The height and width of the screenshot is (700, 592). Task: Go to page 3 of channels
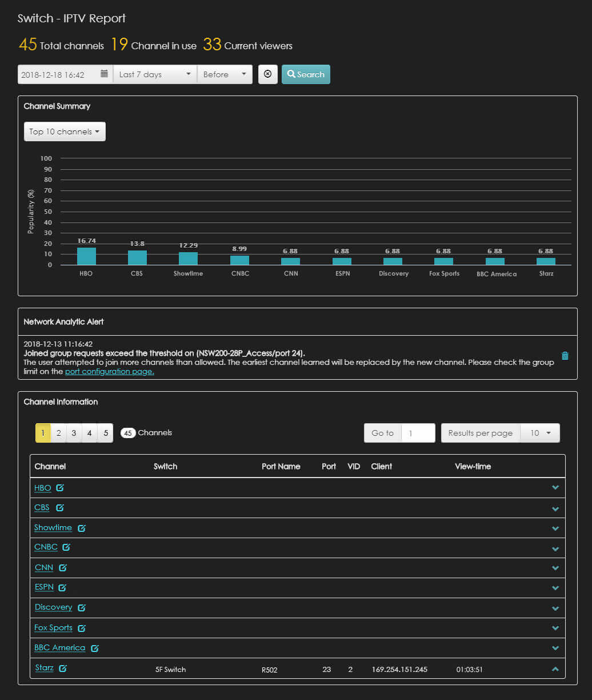click(x=74, y=433)
